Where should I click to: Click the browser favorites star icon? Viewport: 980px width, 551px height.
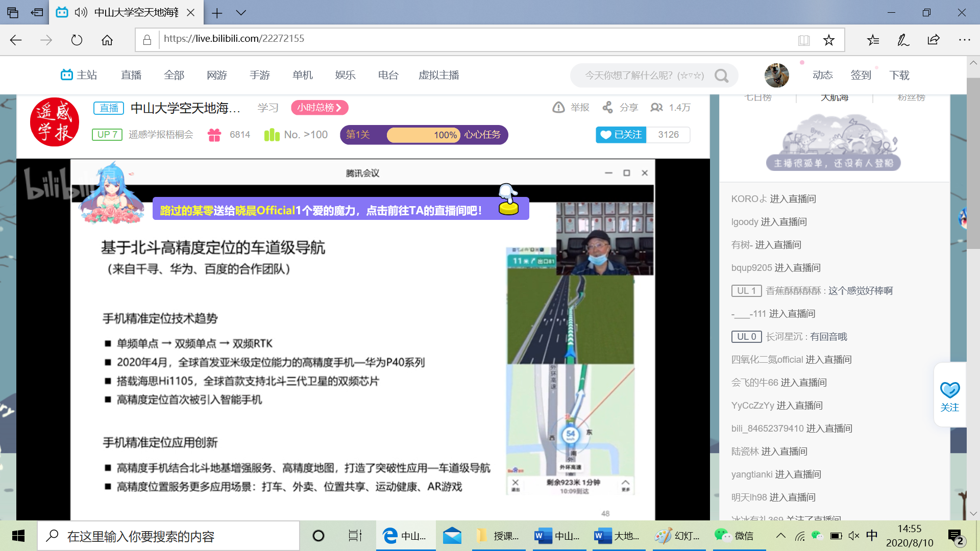(x=828, y=40)
